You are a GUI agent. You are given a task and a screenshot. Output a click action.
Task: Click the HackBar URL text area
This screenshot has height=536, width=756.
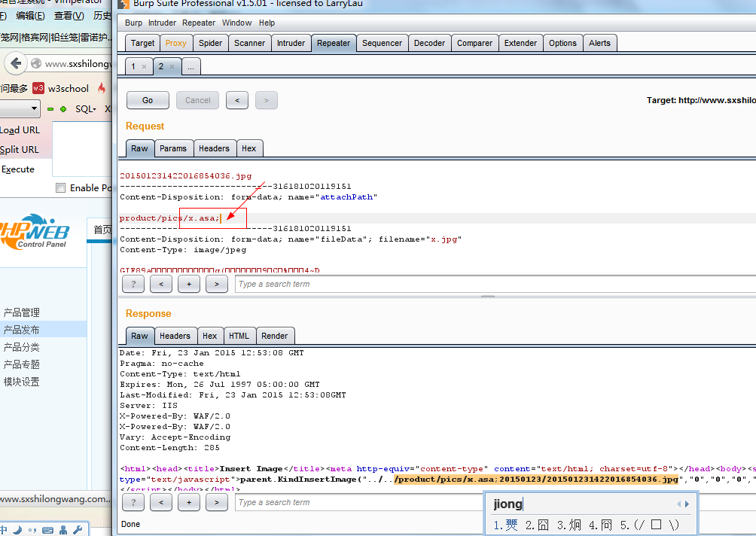[82, 149]
